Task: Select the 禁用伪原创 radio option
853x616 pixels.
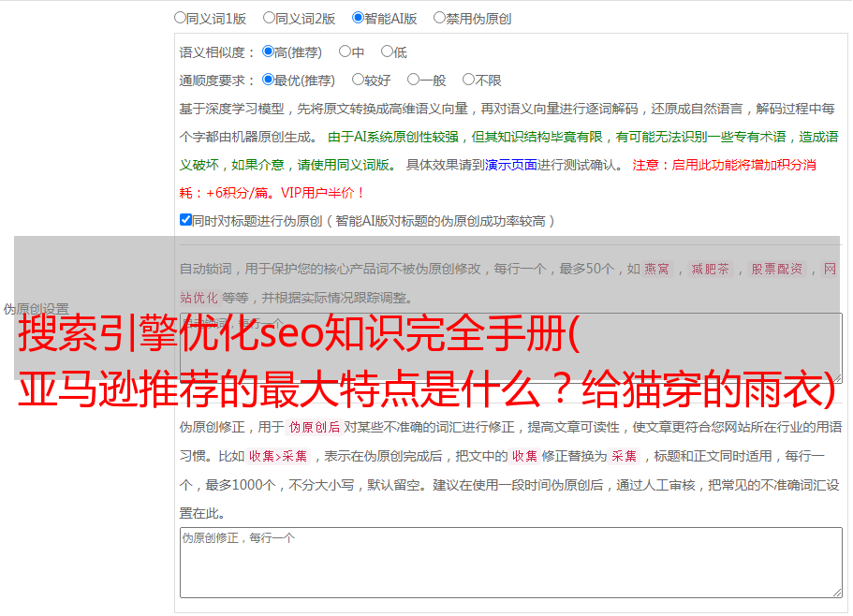Action: click(439, 18)
